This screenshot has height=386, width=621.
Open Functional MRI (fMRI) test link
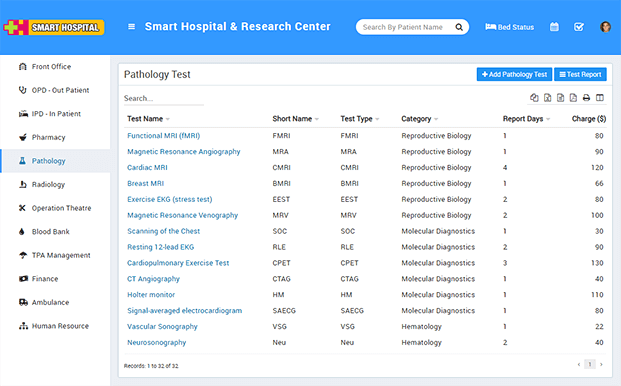pos(164,136)
